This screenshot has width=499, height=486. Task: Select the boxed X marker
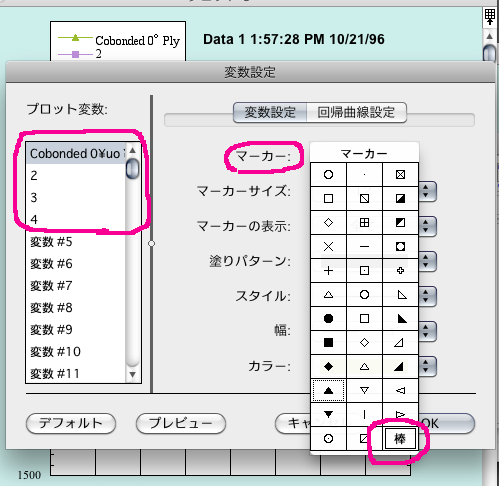coord(400,174)
